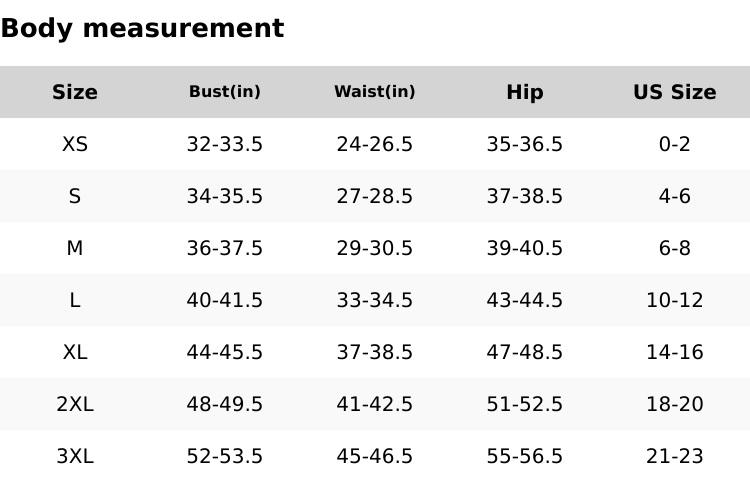This screenshot has height=482, width=750.
Task: Select the 3XL size row label
Action: 75,456
